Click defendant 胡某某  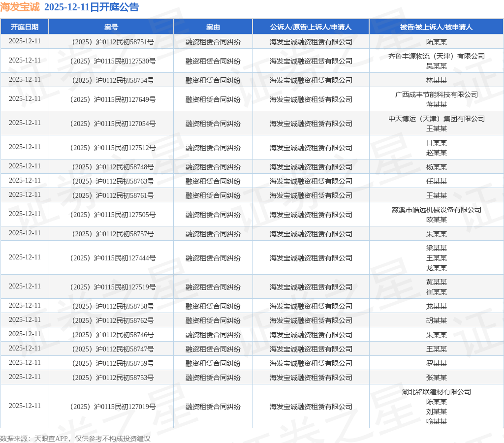[436, 320]
